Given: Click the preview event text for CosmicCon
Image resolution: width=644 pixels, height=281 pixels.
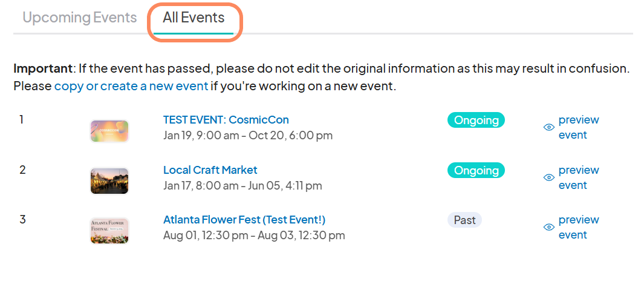Looking at the screenshot, I should coord(578,127).
